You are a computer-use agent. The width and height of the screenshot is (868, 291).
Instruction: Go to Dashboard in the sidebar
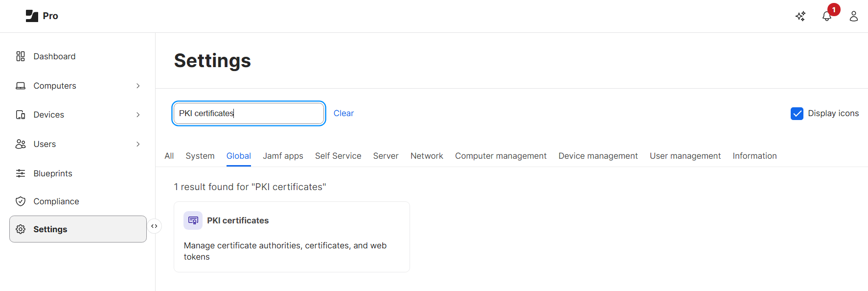click(x=54, y=56)
